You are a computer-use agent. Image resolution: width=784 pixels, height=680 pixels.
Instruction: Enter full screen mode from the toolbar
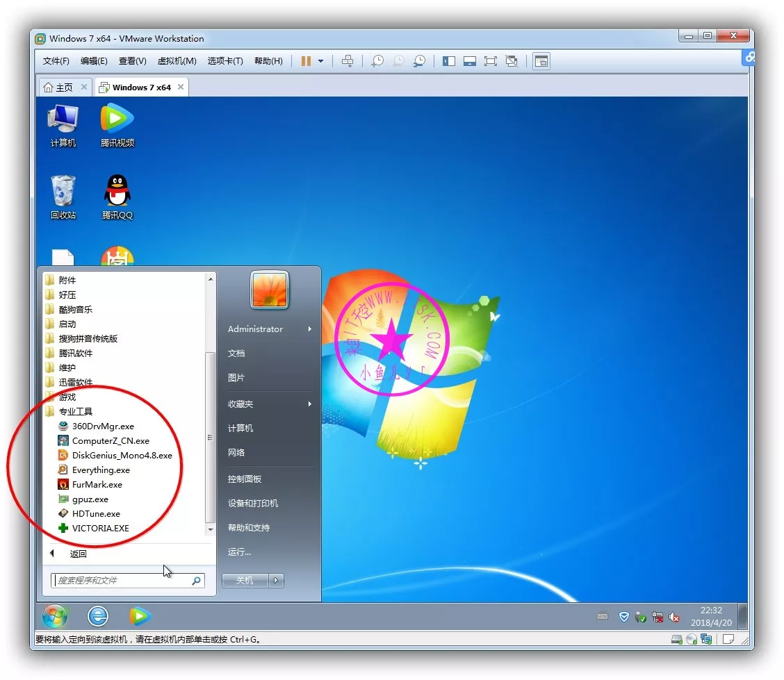(x=491, y=61)
